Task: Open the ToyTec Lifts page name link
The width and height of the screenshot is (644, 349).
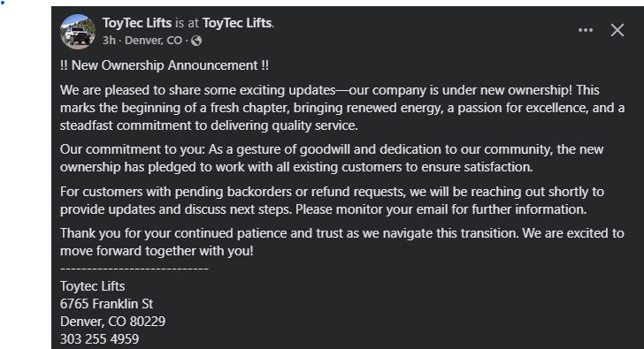Action: pyautogui.click(x=137, y=23)
